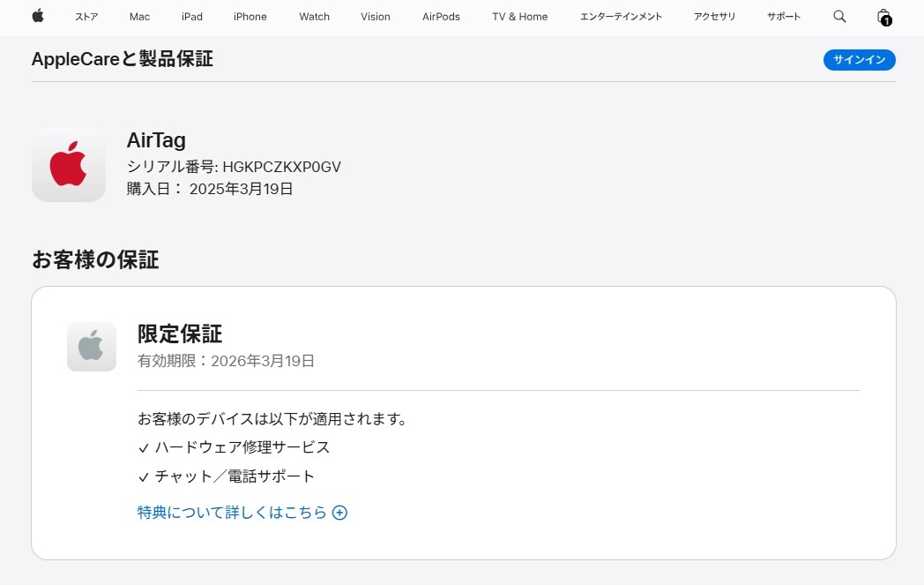924x585 pixels.
Task: Click the お客様の保証 heading
Action: click(95, 259)
